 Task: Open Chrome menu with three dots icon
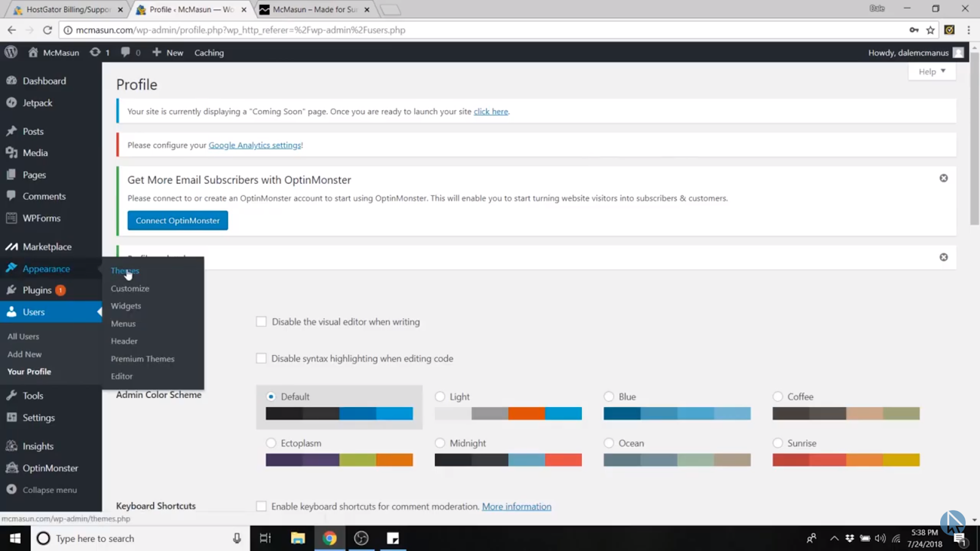pos(968,30)
